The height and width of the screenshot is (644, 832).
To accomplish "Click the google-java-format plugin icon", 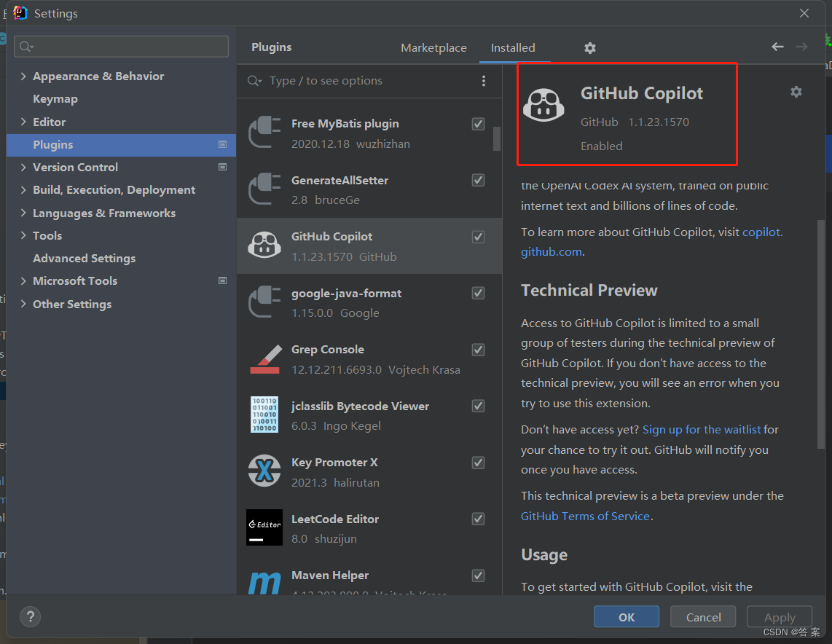I will click(x=264, y=302).
